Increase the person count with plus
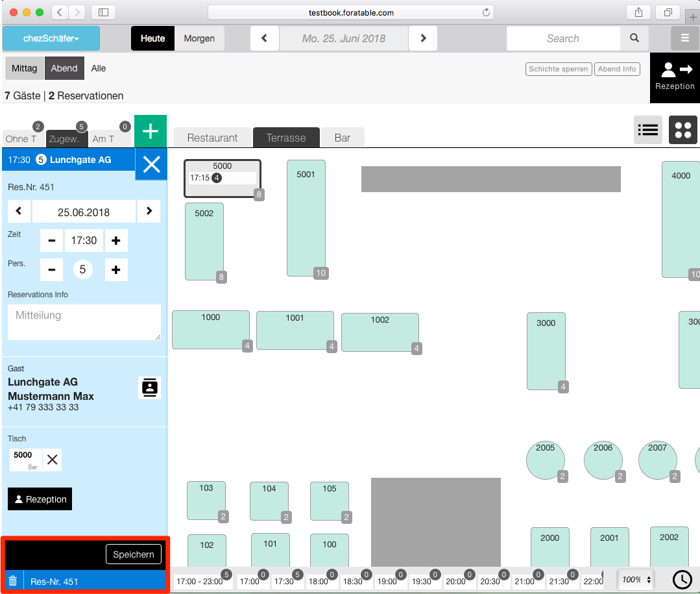The image size is (700, 594). pyautogui.click(x=116, y=269)
